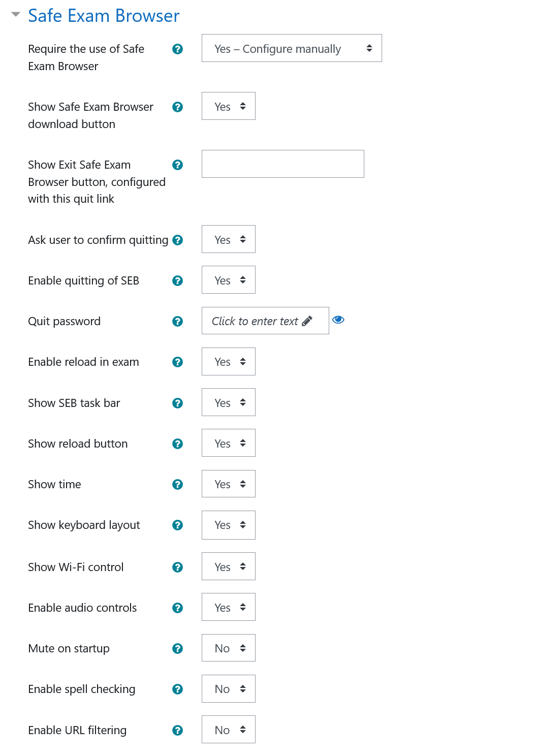
Task: Open help for Enable URL filtering
Action: click(x=177, y=730)
